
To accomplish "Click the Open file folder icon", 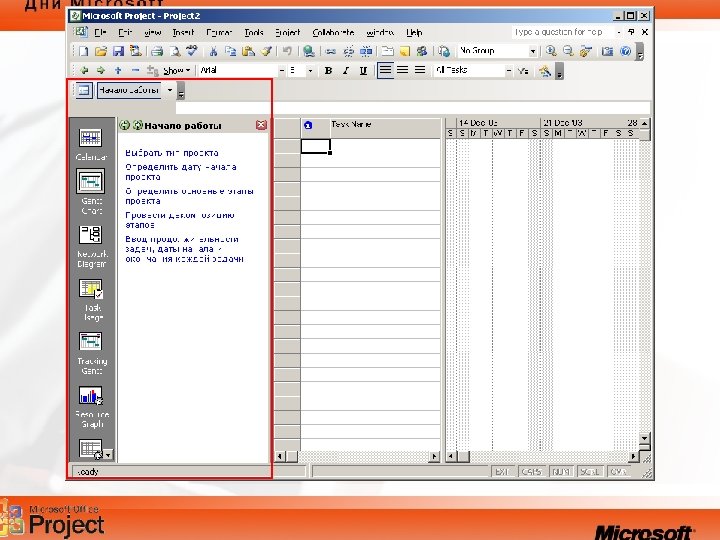I will pyautogui.click(x=101, y=51).
